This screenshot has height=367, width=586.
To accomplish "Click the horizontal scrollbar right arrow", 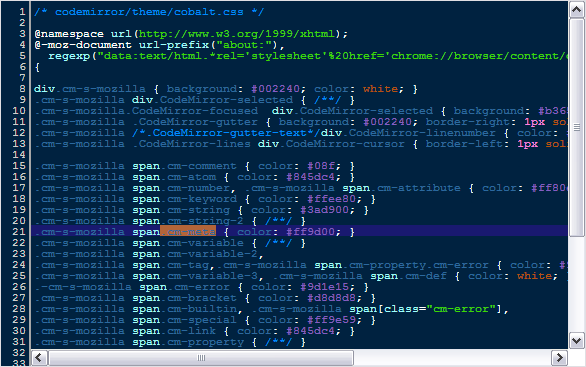I will [x=559, y=358].
